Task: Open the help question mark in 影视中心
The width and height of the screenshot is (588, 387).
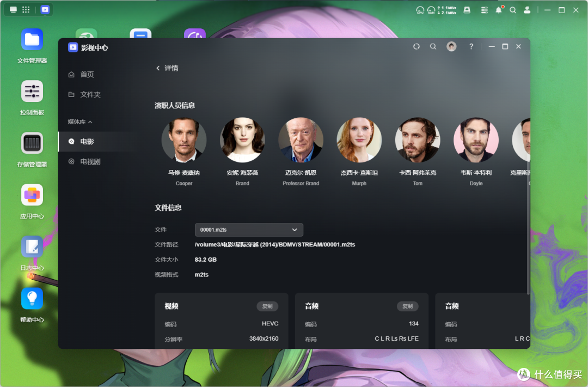Action: (471, 46)
